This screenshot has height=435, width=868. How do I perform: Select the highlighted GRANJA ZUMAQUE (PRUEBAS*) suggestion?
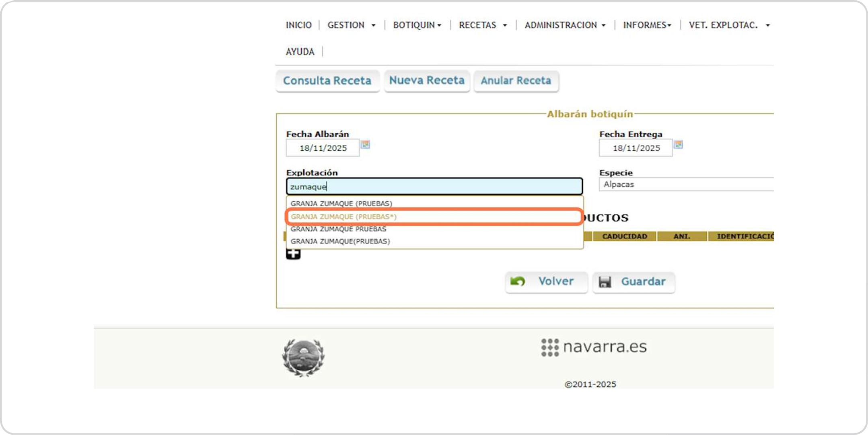point(343,217)
